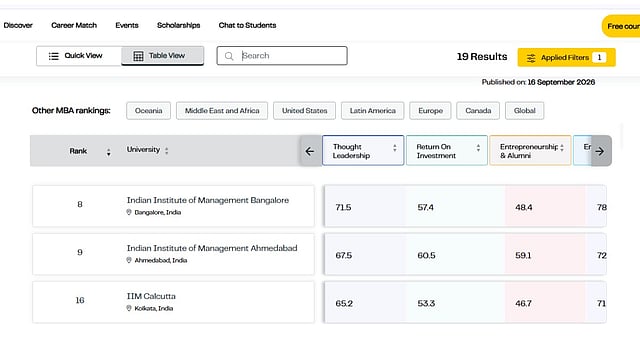Viewport: 640px width, 360px height.
Task: Sort the Return On Investment column
Action: tap(478, 148)
